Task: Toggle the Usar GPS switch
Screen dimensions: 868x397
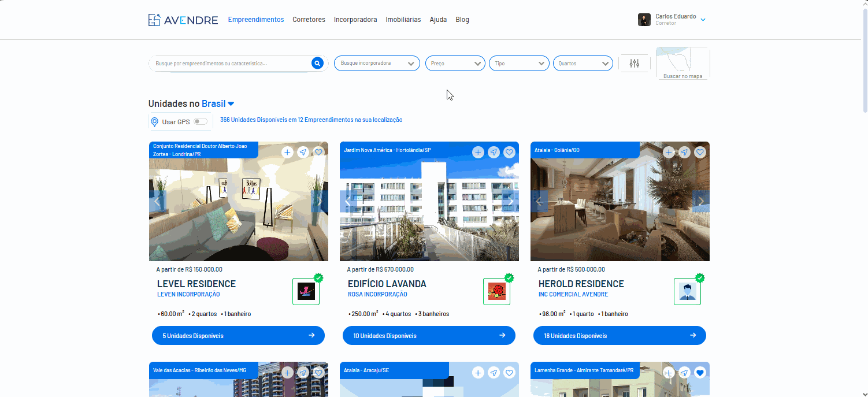Action: (201, 121)
